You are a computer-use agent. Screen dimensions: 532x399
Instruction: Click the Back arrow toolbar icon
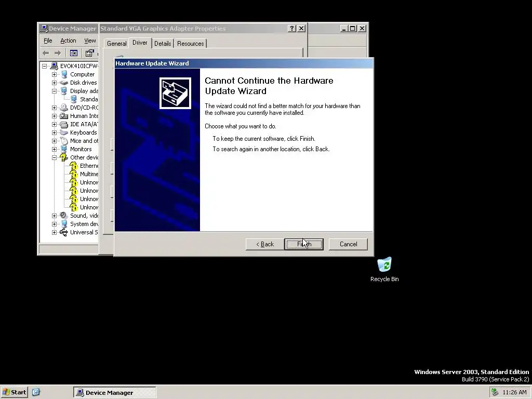pos(46,53)
